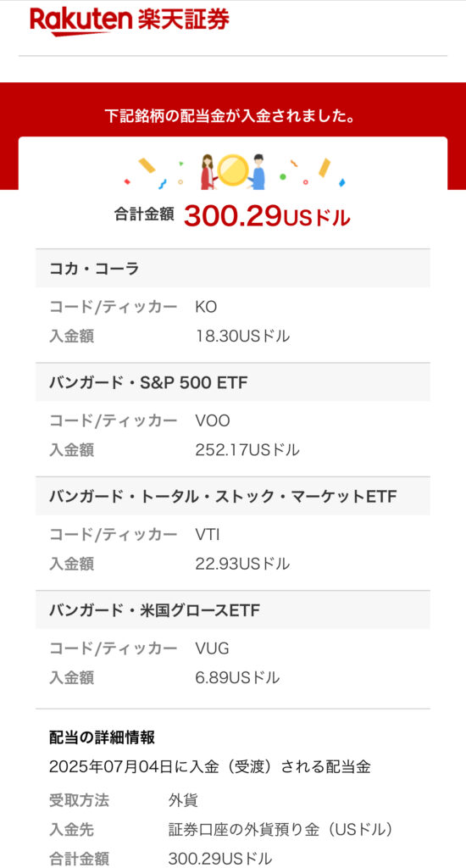The height and width of the screenshot is (868, 466).
Task: Click the 配当の詳細情報 heading
Action: click(x=102, y=737)
